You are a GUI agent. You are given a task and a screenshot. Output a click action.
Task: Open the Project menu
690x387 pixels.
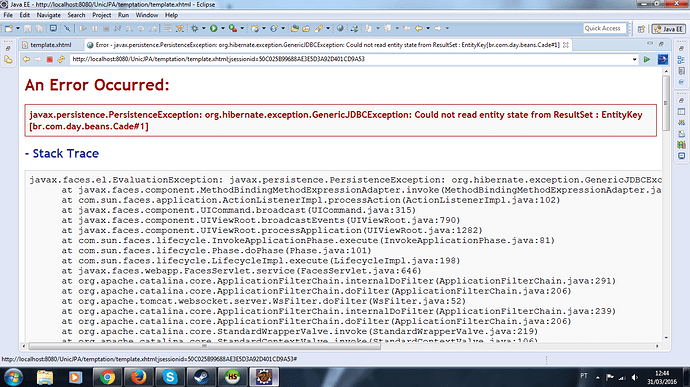[x=102, y=15]
